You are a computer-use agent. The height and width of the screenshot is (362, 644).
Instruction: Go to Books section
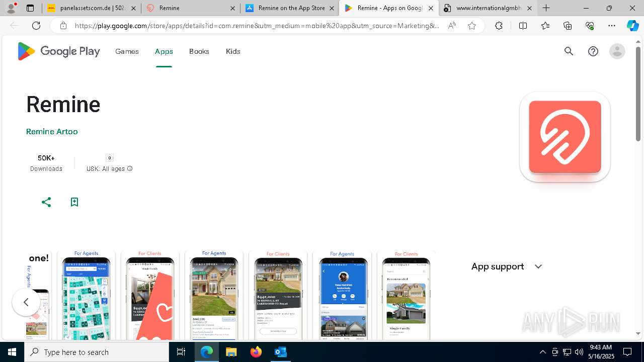point(199,51)
